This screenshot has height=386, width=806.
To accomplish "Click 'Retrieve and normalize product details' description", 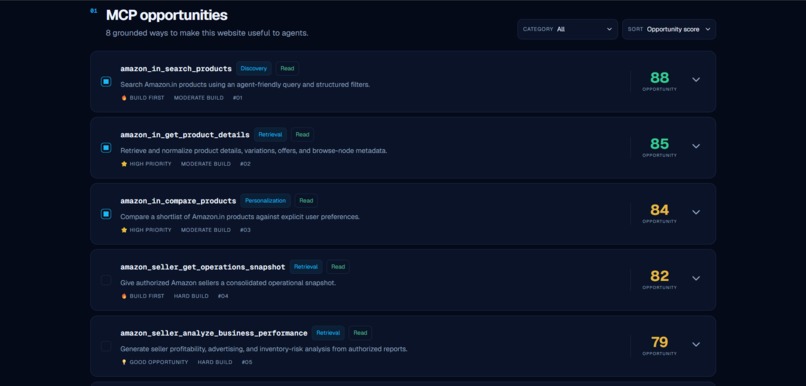I will click(253, 151).
